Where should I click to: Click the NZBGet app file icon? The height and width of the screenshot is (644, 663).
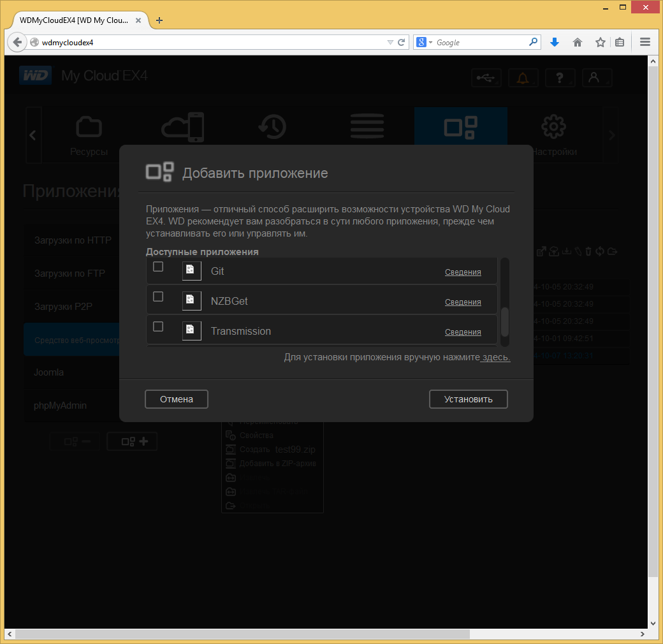point(191,301)
